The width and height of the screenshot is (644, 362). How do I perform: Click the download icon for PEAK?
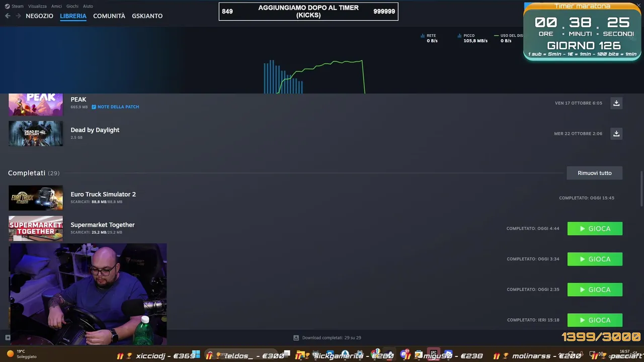pyautogui.click(x=616, y=103)
